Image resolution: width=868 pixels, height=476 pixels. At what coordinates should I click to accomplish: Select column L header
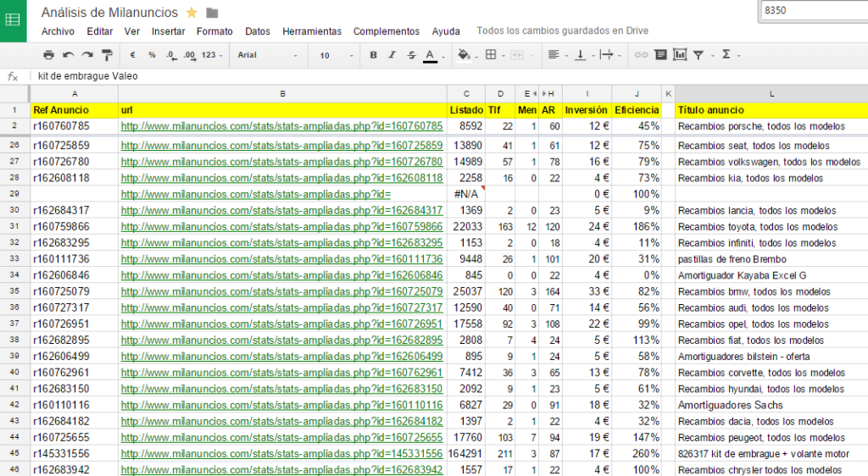(x=771, y=94)
